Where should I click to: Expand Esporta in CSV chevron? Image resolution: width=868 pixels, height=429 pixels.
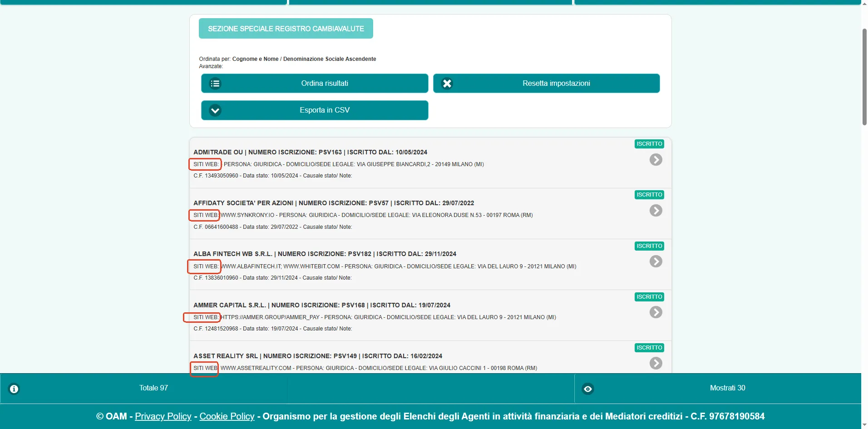(x=215, y=110)
